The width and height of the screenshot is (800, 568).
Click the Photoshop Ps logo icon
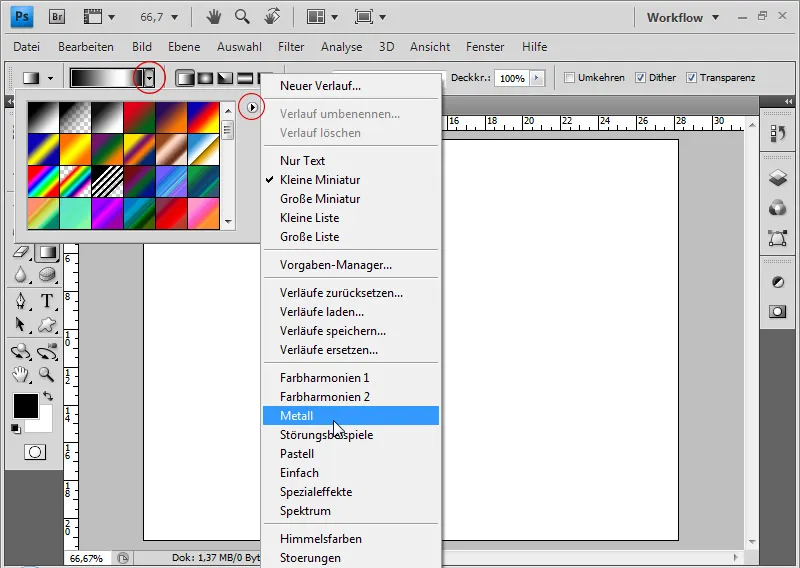tap(22, 16)
